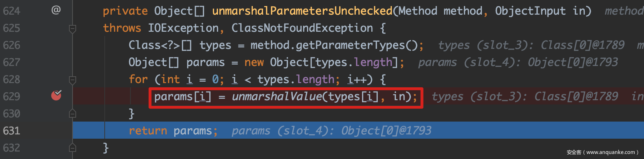Click the return keyword on line 631

[148, 131]
